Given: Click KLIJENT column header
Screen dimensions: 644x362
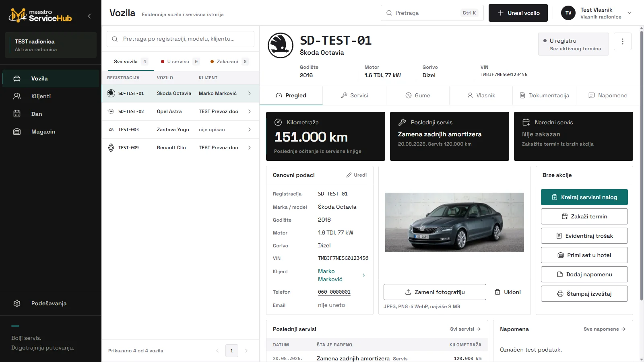Looking at the screenshot, I should tap(208, 78).
